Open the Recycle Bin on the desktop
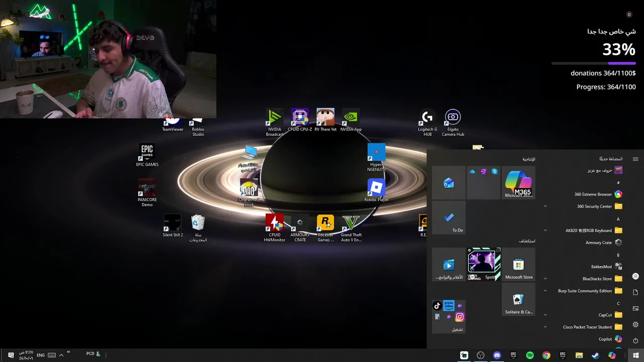 198,228
